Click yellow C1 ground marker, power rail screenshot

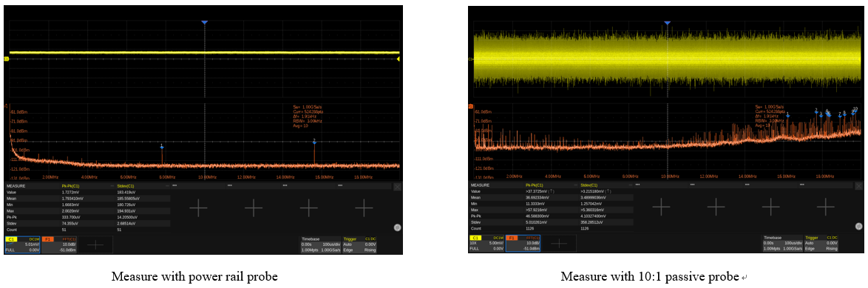7,58
